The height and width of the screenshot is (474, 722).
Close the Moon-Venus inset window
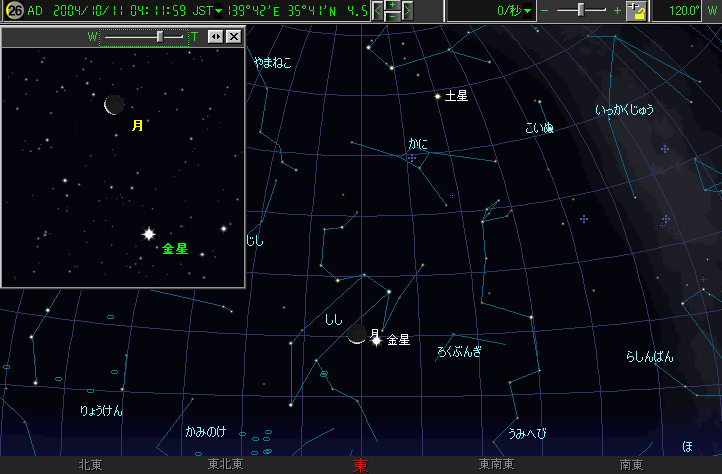click(233, 37)
